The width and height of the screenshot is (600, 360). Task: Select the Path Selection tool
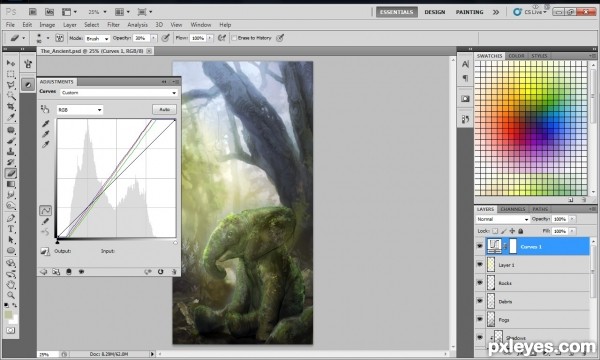11,240
